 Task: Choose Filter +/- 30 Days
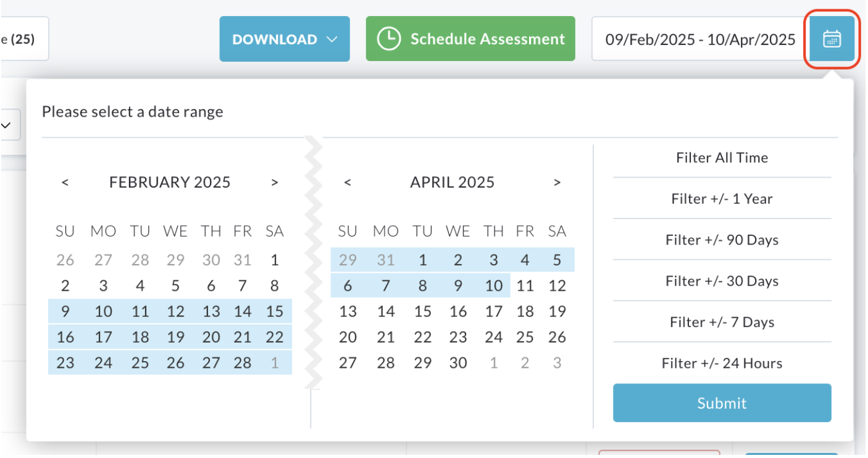(722, 281)
